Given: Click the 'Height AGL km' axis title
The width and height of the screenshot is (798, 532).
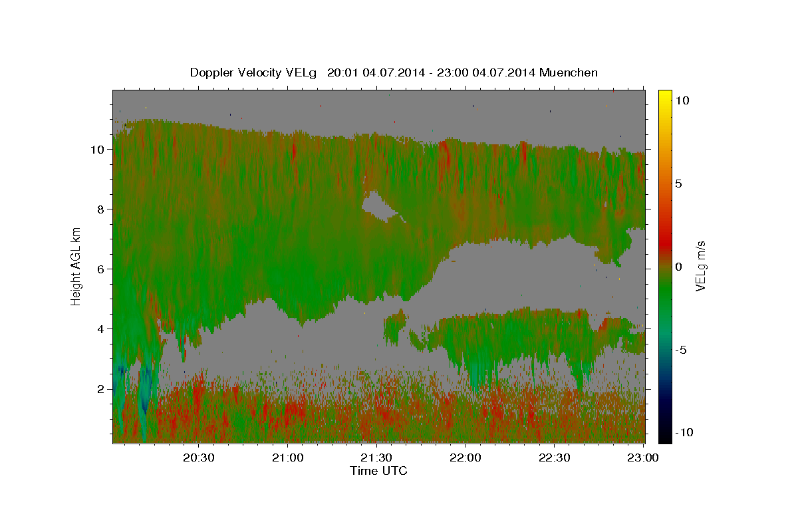Looking at the screenshot, I should click(76, 266).
